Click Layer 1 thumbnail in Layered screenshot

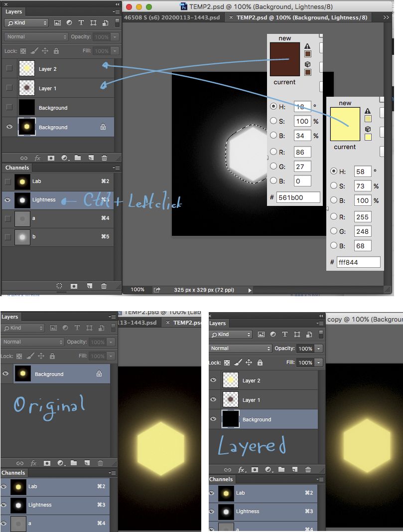point(231,400)
